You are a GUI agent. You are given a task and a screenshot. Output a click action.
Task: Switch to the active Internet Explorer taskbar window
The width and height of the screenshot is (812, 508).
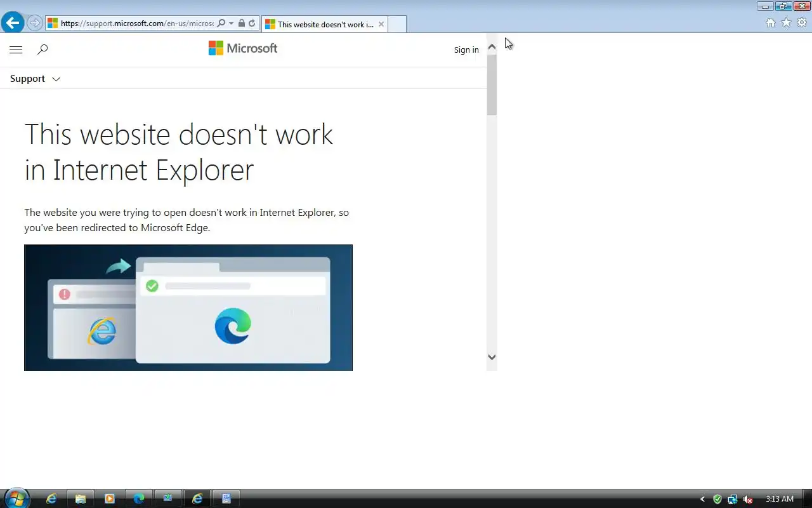[197, 499]
